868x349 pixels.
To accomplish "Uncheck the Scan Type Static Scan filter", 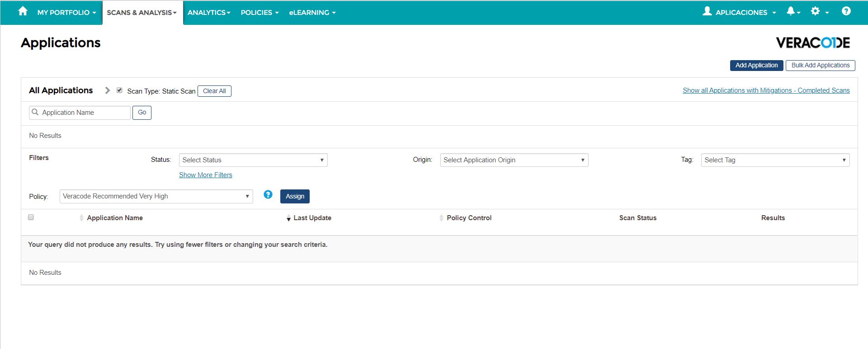I will coord(119,90).
